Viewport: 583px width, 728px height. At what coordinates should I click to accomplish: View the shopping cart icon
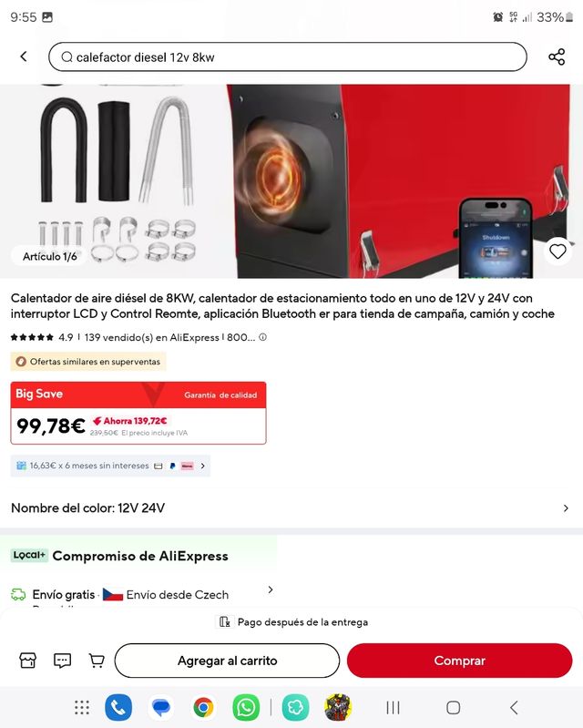(x=97, y=661)
